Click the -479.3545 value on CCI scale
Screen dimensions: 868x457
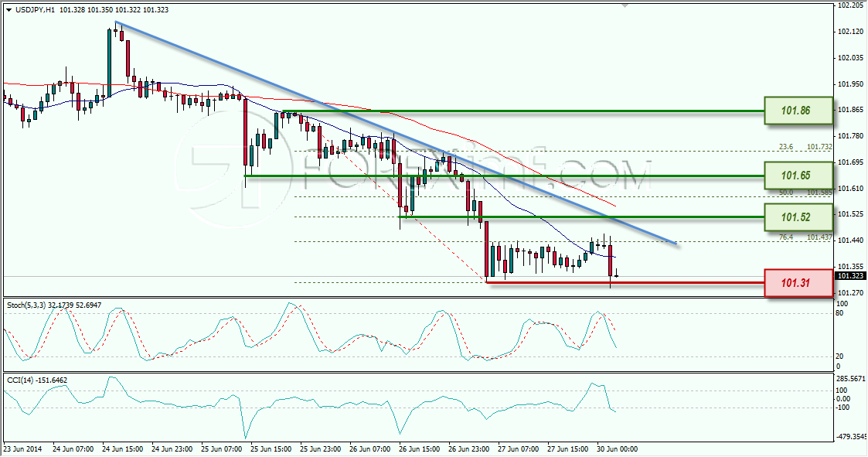(x=850, y=436)
